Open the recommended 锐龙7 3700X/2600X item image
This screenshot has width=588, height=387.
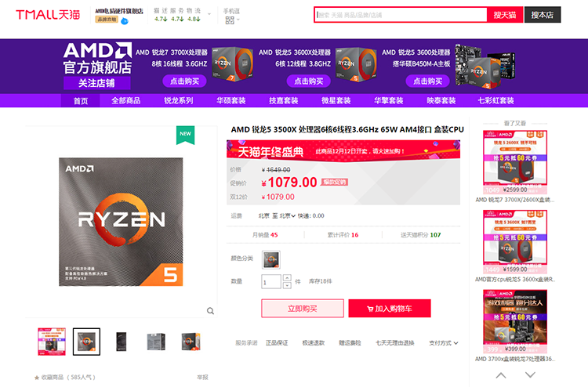click(x=515, y=162)
